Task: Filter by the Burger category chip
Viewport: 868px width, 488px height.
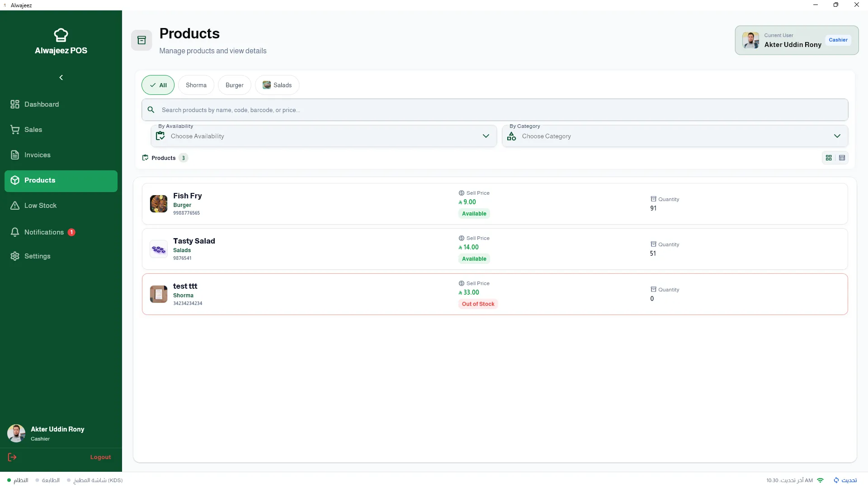Action: point(235,85)
